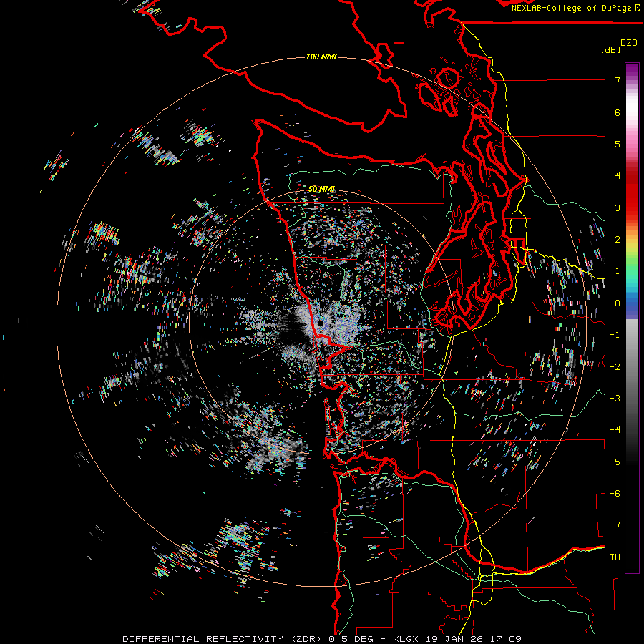This screenshot has width=644, height=644.
Task: Click the -4 value on the color scale
Action: pos(615,430)
